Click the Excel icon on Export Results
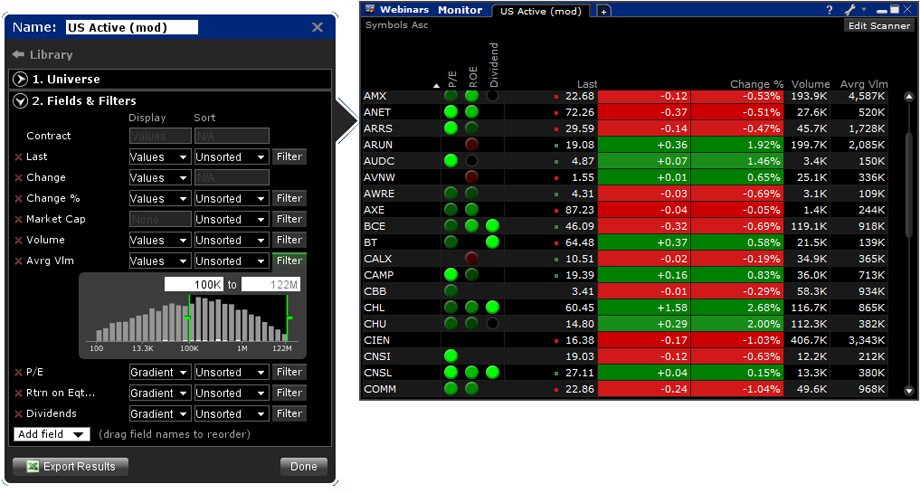Screen dimensions: 920x493 pyautogui.click(x=33, y=466)
